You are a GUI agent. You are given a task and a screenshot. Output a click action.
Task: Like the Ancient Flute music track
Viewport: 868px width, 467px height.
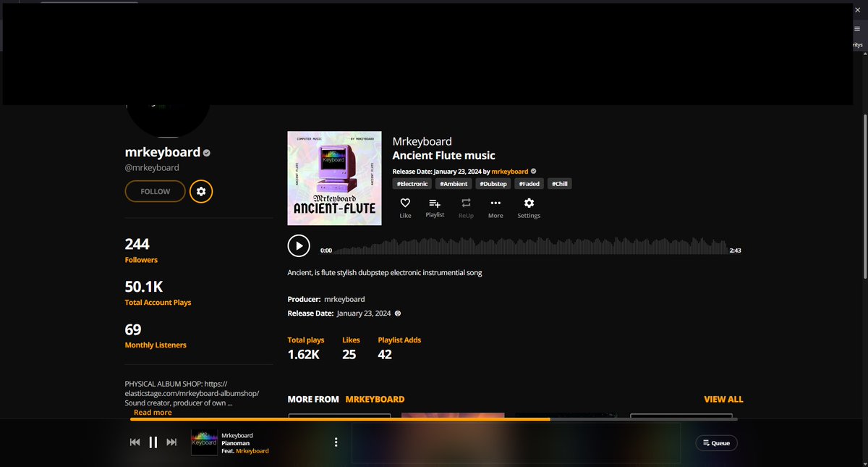pyautogui.click(x=405, y=205)
